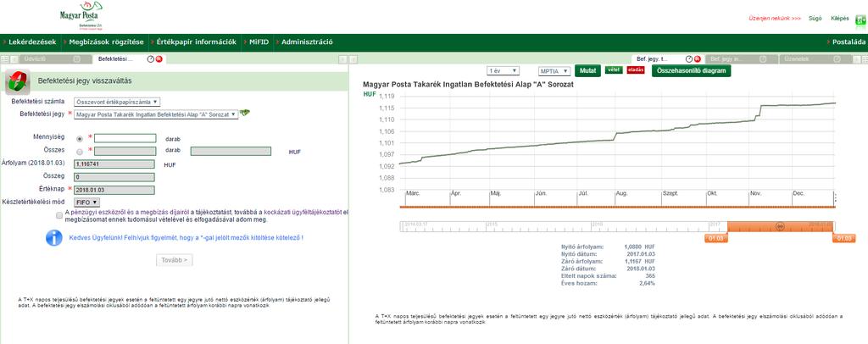This screenshot has height=344, width=868.
Task: Open the Postaláda menu
Action: click(849, 42)
